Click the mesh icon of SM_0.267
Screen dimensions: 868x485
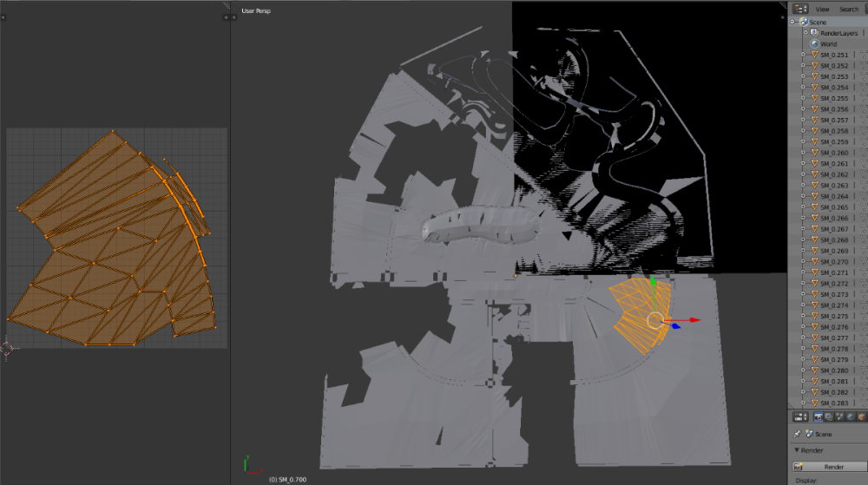pyautogui.click(x=814, y=229)
